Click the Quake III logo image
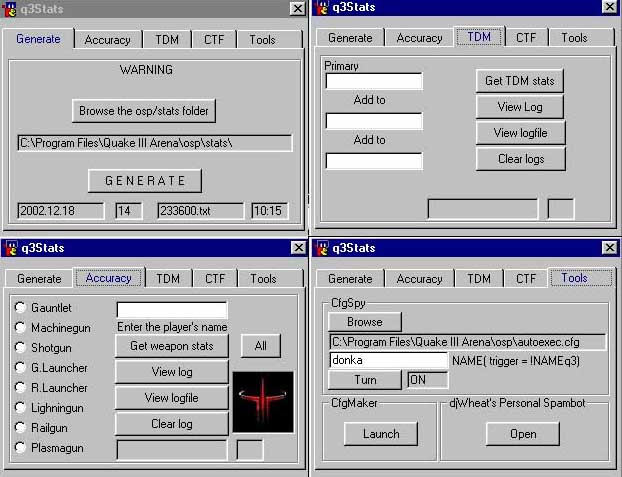 [263, 402]
